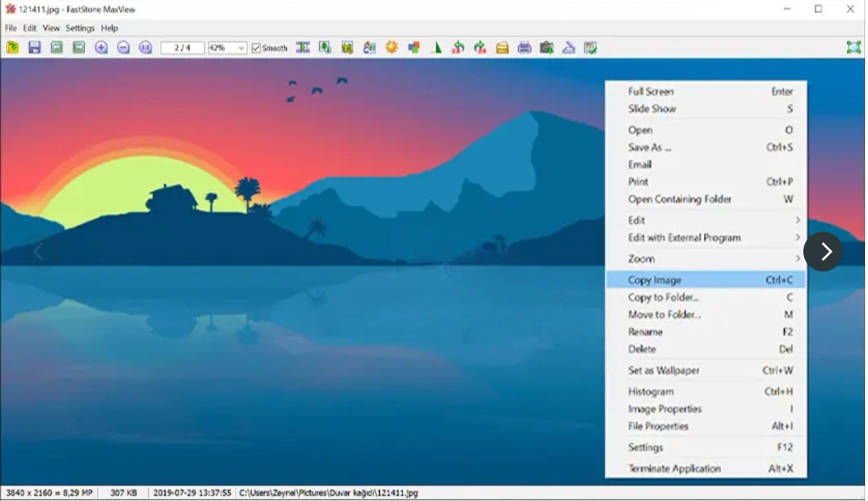The image size is (868, 501).
Task: Open the Edit menu in menu bar
Action: [x=29, y=28]
